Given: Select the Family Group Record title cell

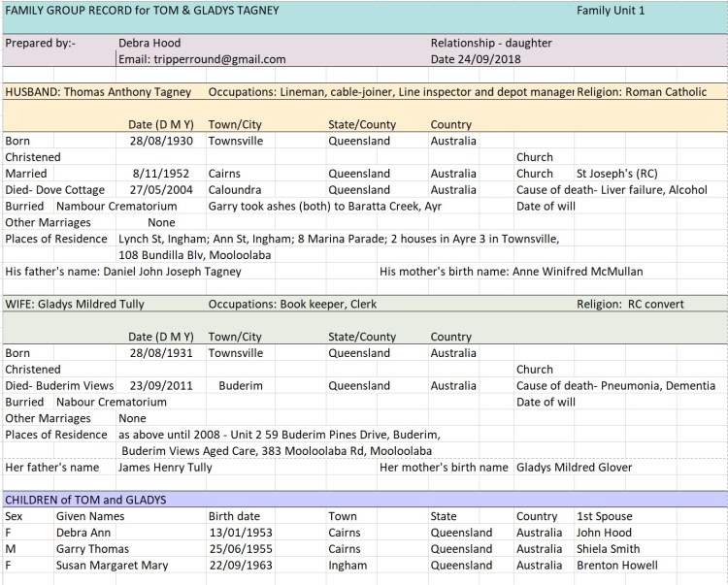Looking at the screenshot, I should coord(142,11).
